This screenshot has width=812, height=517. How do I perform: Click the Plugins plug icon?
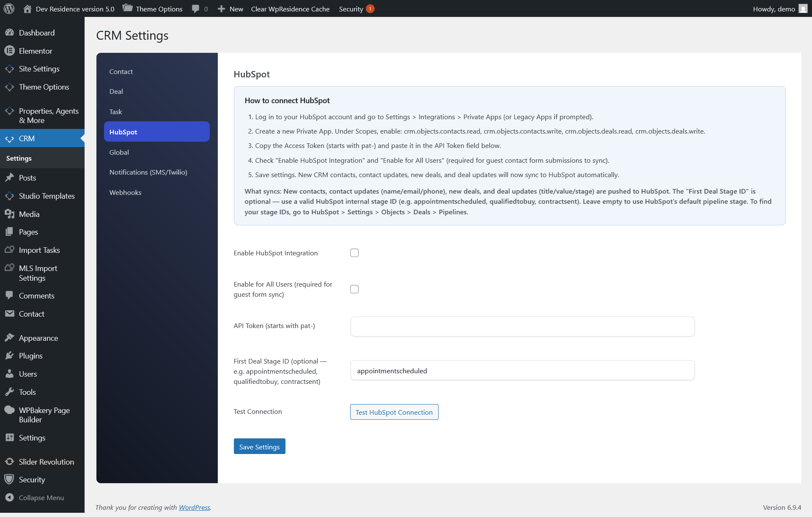tap(9, 356)
